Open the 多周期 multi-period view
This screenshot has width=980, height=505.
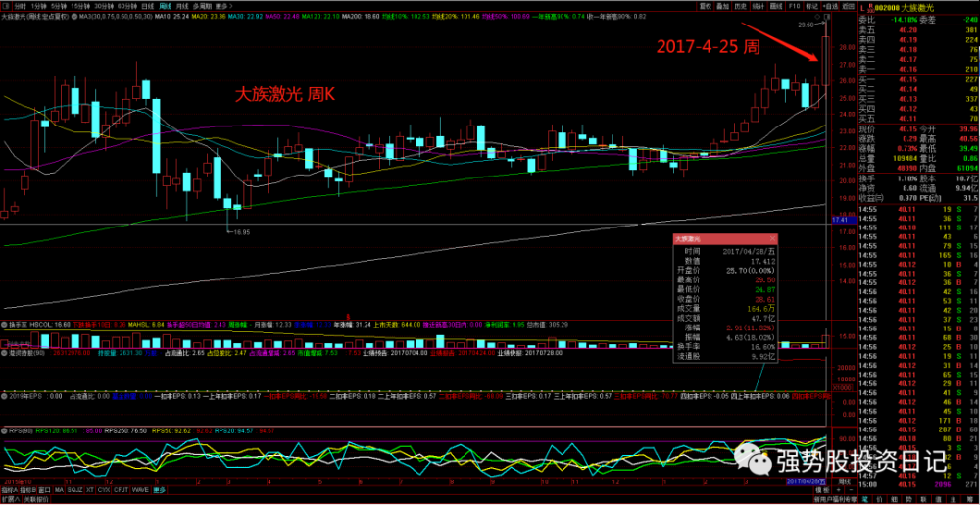pyautogui.click(x=202, y=6)
